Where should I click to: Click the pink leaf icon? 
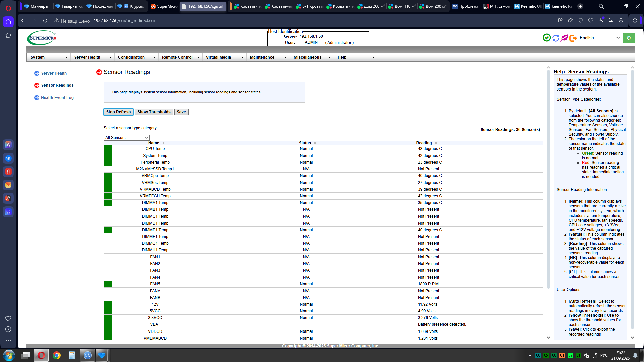tap(565, 38)
